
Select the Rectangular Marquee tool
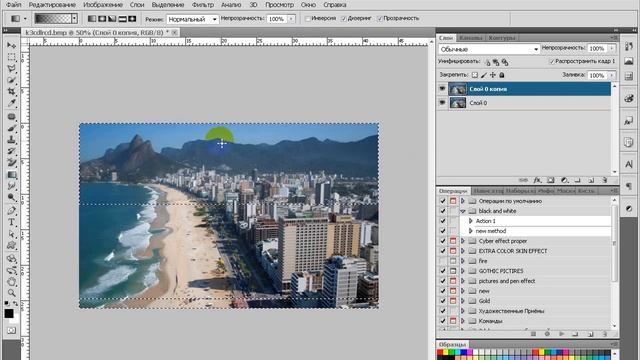click(x=11, y=56)
